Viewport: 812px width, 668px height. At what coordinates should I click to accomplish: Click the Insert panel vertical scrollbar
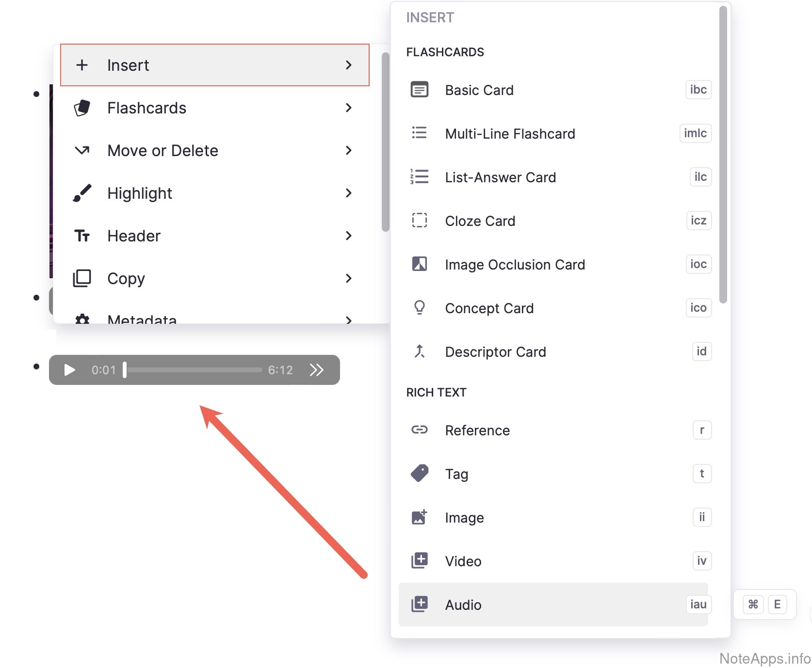pyautogui.click(x=723, y=155)
